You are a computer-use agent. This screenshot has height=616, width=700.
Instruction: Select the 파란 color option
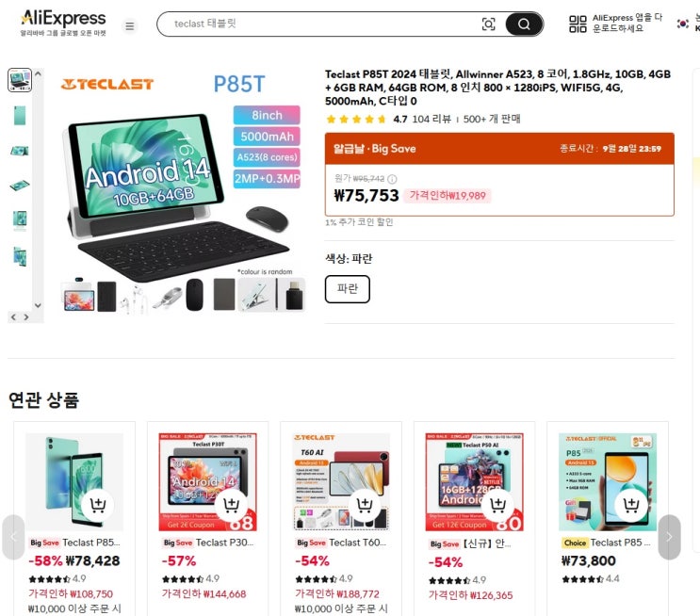pos(348,289)
